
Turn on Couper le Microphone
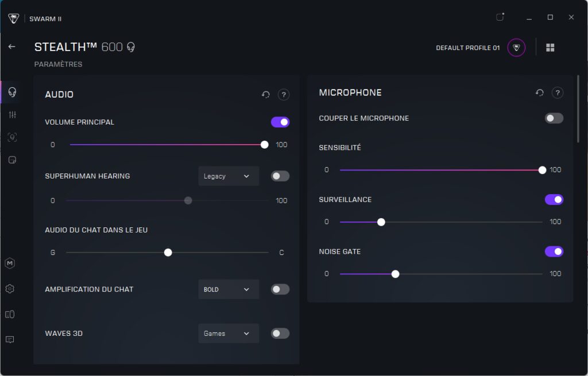tap(554, 118)
